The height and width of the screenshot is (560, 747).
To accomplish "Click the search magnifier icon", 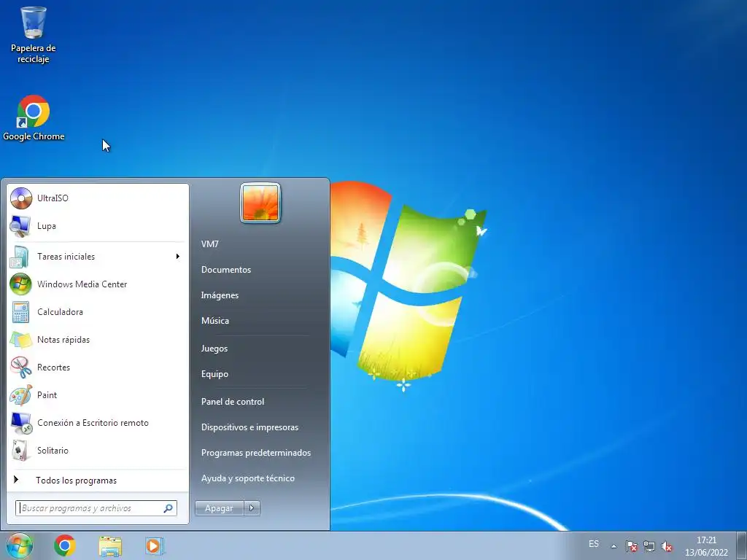I will [169, 508].
